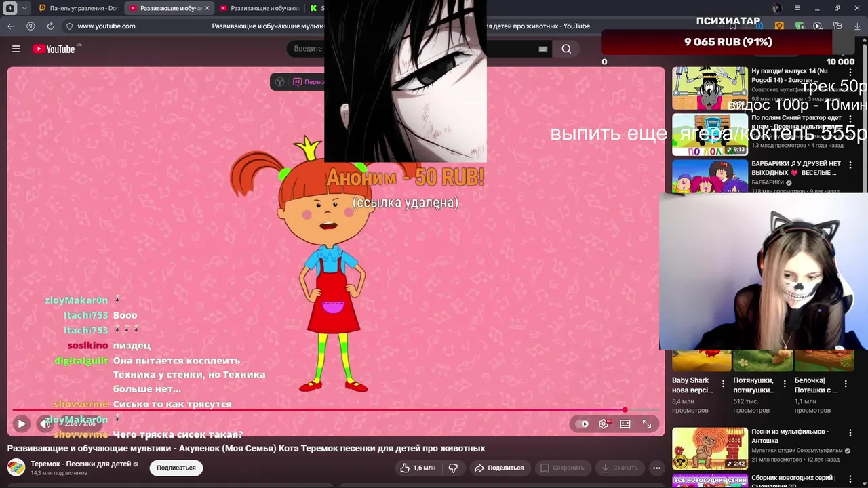Open Ну погоди! выпуск 14 video thumbnail

(710, 88)
